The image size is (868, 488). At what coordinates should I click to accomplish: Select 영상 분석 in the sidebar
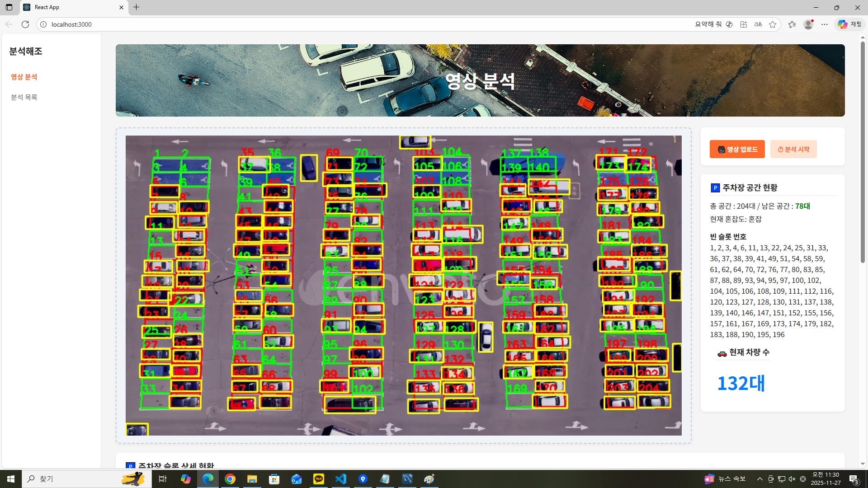click(x=24, y=77)
